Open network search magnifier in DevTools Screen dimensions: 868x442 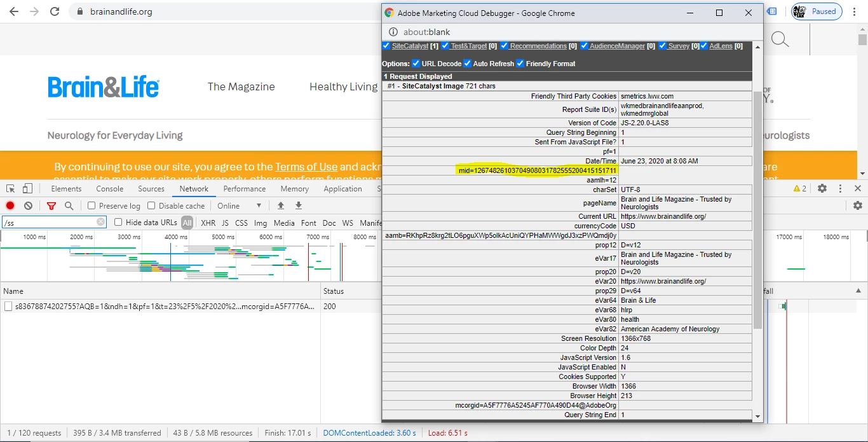[69, 205]
